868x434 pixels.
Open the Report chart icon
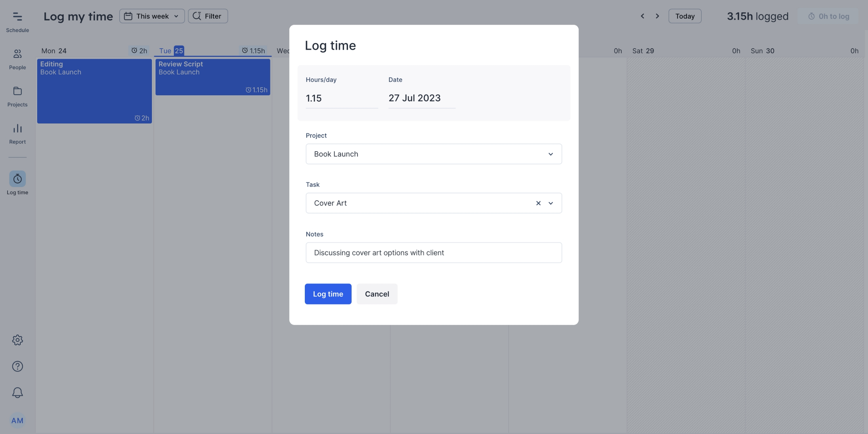pos(17,134)
